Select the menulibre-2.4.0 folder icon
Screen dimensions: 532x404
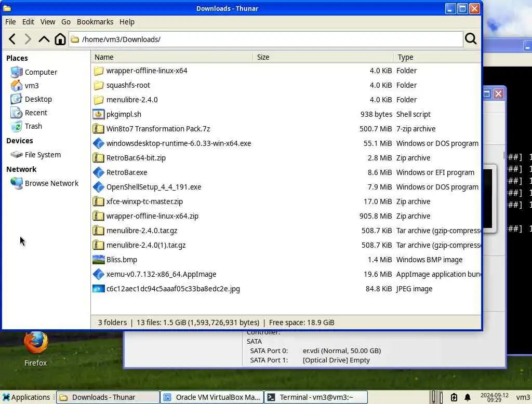click(98, 100)
